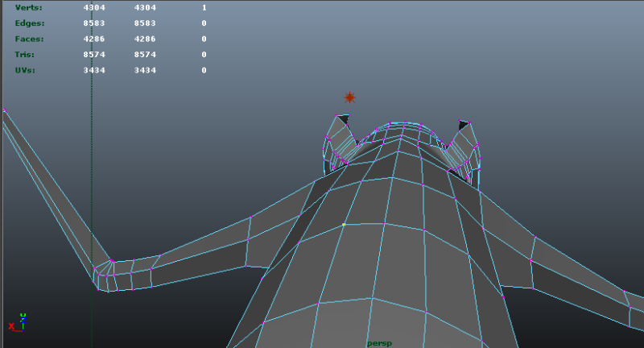The image size is (644, 348).
Task: Select the vertex at the right ear tip
Action: (x=460, y=121)
